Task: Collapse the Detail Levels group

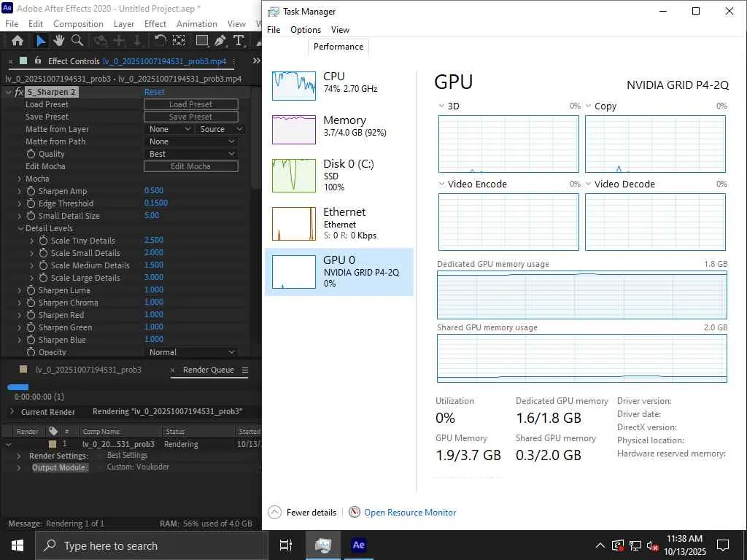Action: tap(20, 228)
